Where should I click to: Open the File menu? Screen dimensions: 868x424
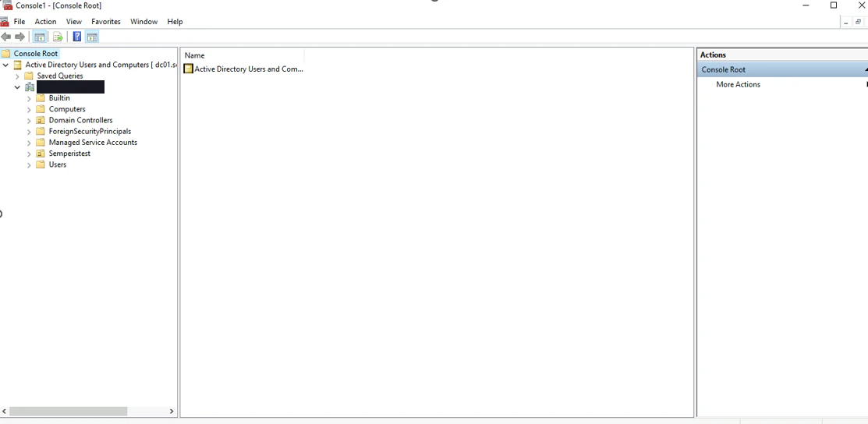pyautogui.click(x=19, y=22)
